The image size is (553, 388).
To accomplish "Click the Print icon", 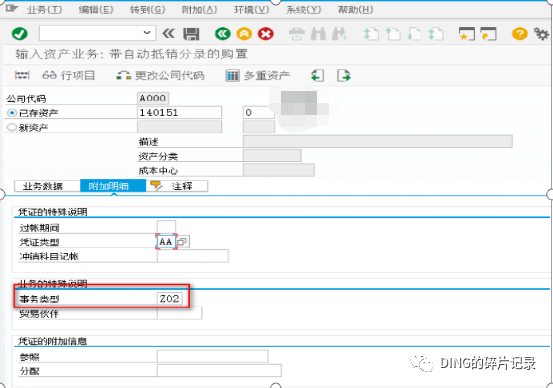I will 297,34.
